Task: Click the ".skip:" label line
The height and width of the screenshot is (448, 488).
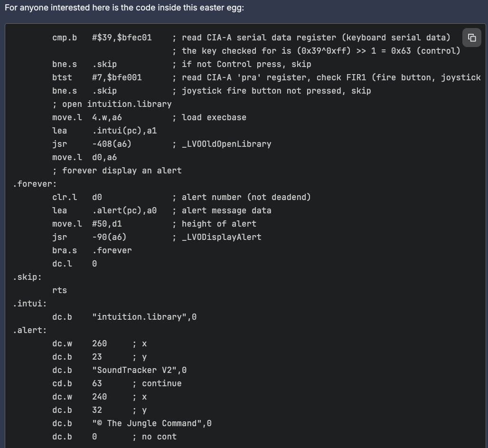Action: [27, 277]
